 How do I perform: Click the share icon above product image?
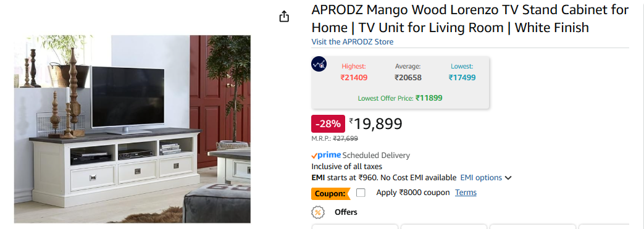tap(284, 17)
